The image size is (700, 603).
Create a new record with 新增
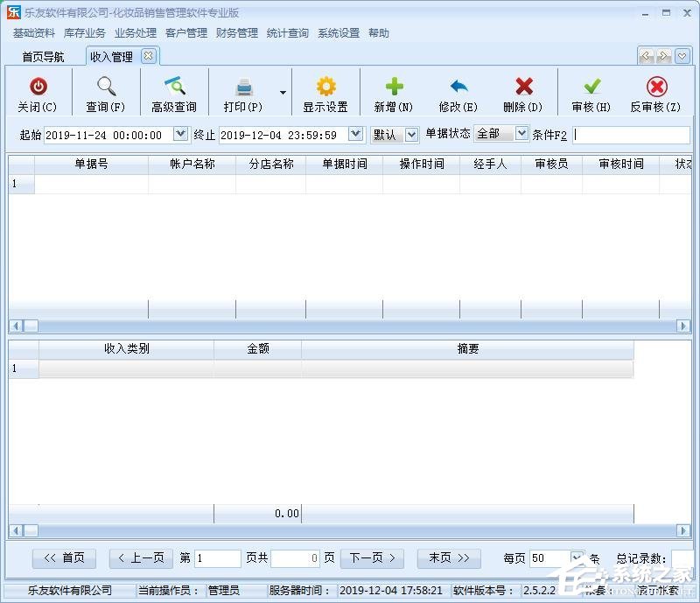click(x=394, y=91)
